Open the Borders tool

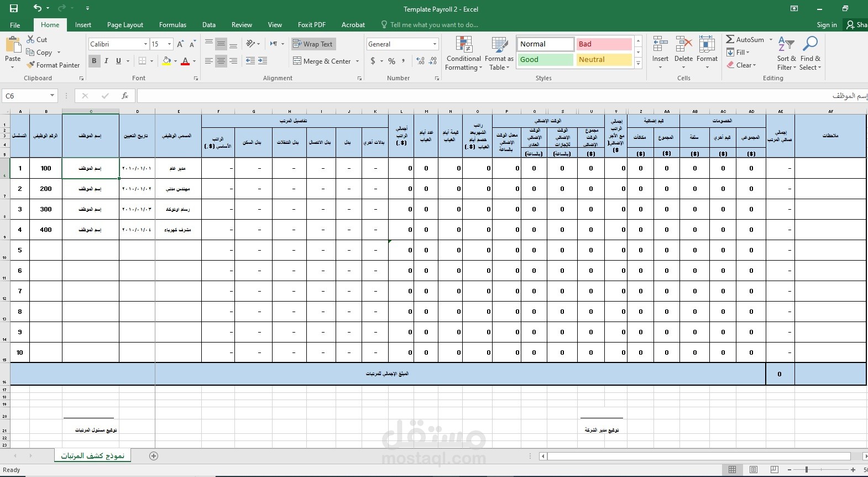click(142, 61)
